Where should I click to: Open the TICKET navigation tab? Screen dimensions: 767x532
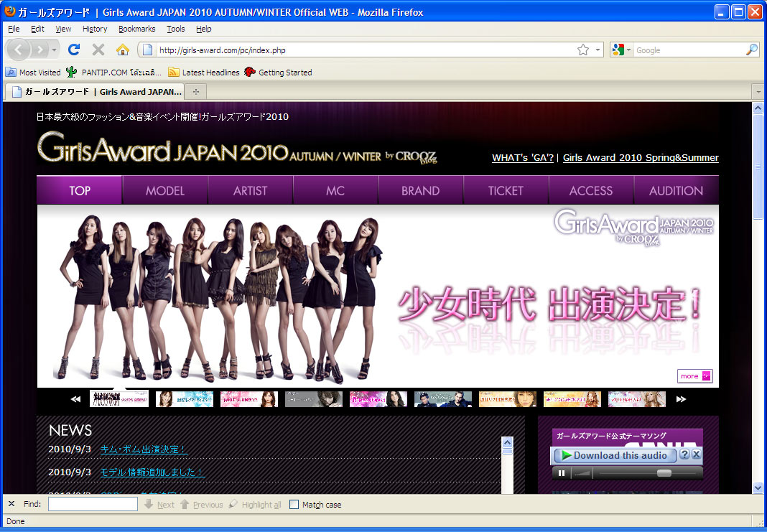point(506,190)
